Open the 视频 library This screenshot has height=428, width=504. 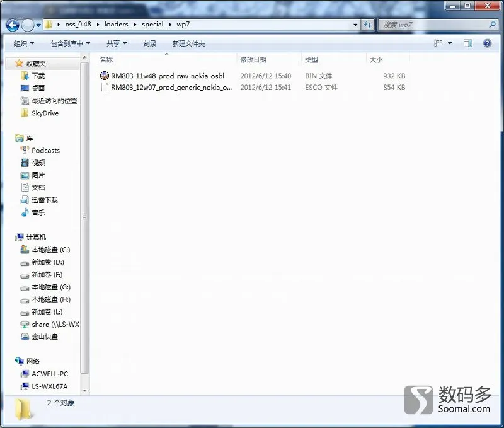coord(38,163)
